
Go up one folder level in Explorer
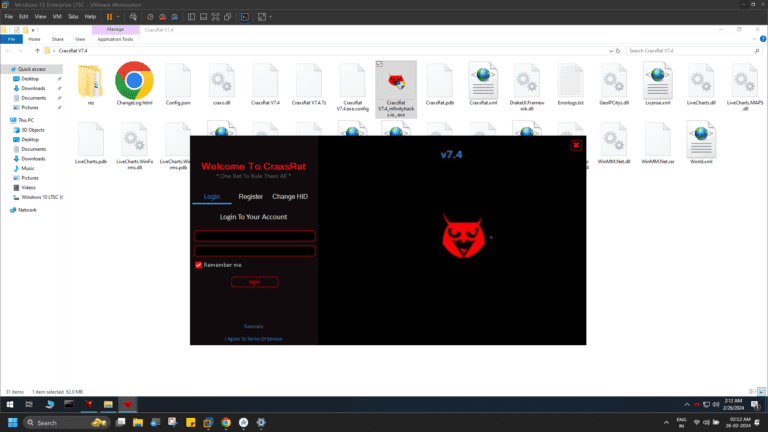pos(37,50)
